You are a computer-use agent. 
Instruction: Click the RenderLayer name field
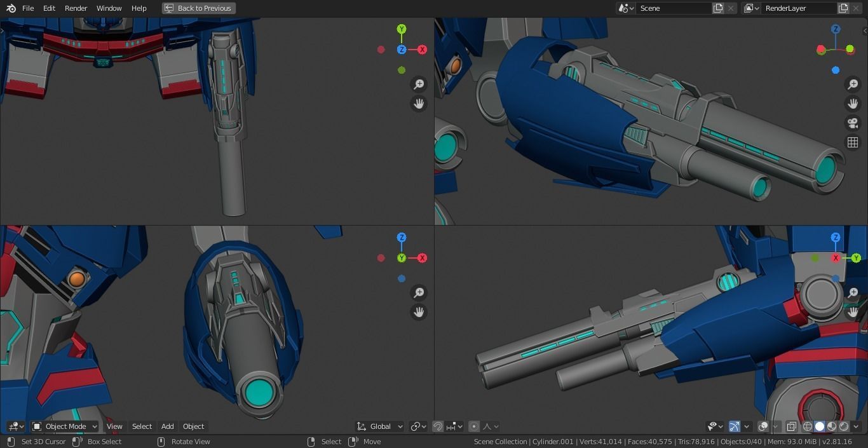click(x=799, y=8)
